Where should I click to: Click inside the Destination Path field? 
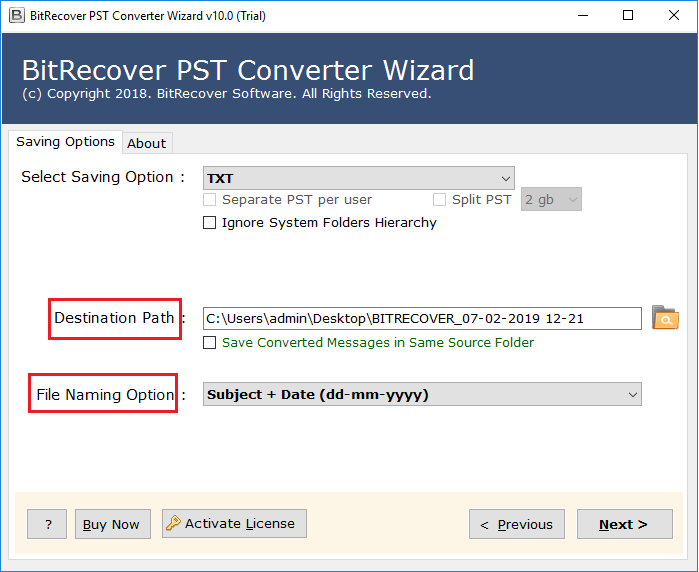[x=422, y=318]
